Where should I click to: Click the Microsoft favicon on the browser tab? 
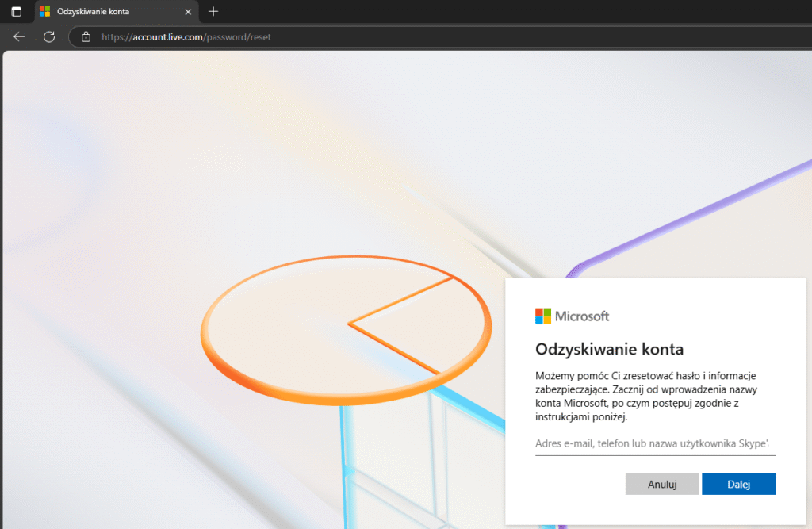click(45, 11)
